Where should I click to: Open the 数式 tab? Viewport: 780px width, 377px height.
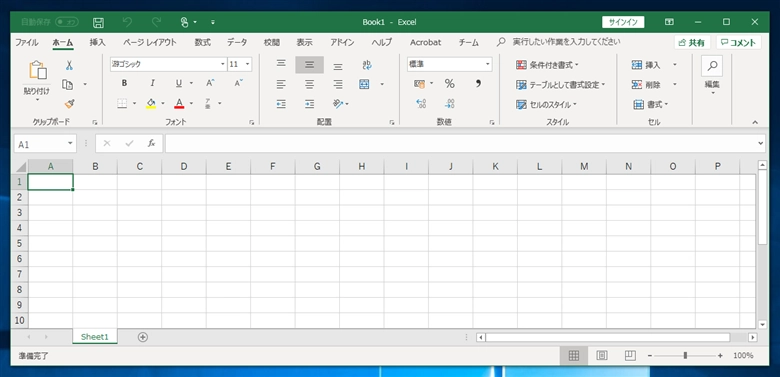tap(202, 43)
